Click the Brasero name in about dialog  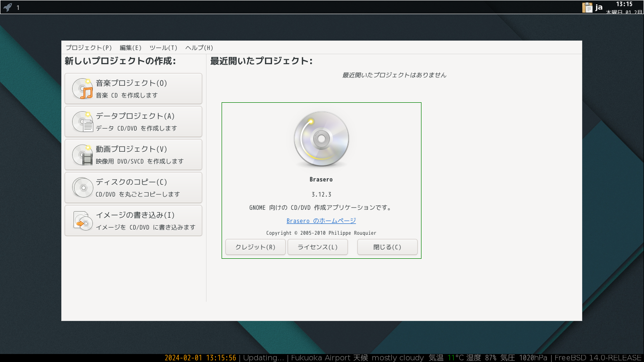tap(321, 180)
